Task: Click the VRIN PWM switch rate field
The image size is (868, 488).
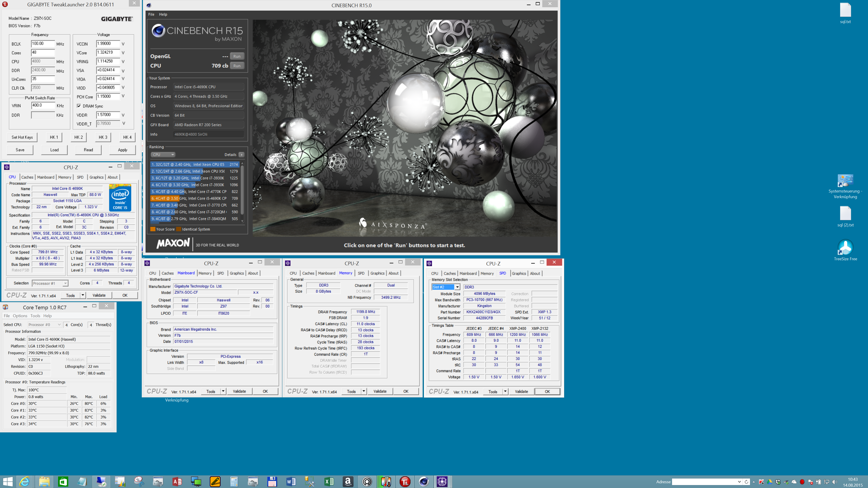Action: point(43,106)
